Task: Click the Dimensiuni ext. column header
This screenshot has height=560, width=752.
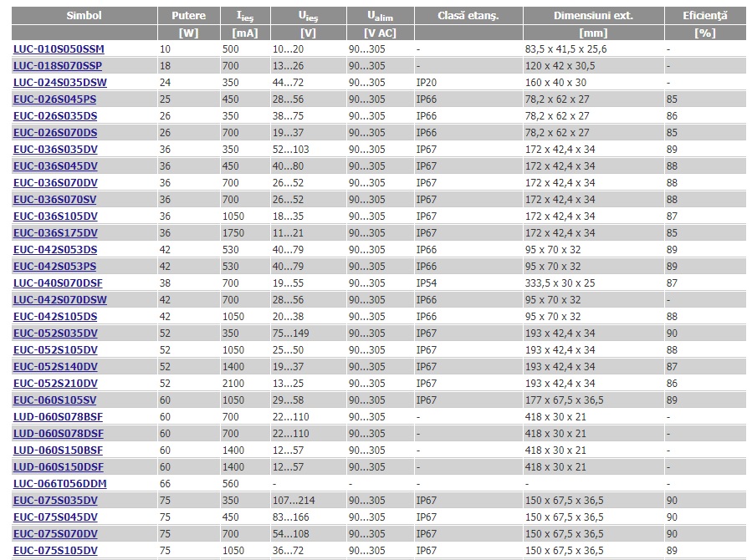Action: (x=593, y=16)
